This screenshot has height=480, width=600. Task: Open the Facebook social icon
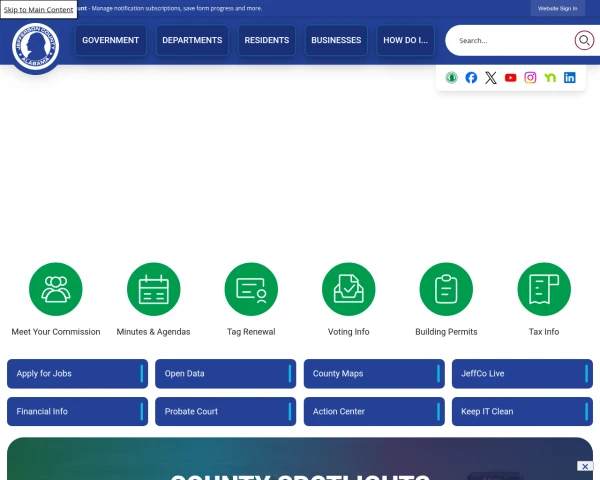471,78
